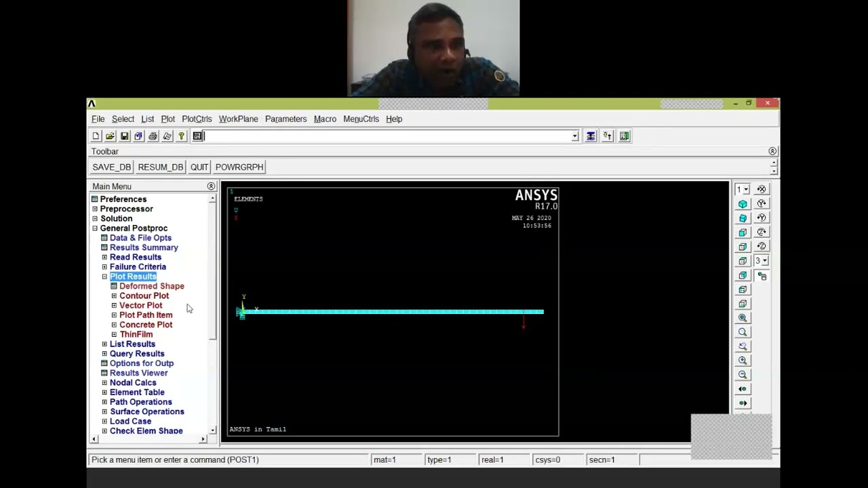Image resolution: width=868 pixels, height=488 pixels.
Task: Click the Zoom to Fit Model icon
Action: pos(743,318)
